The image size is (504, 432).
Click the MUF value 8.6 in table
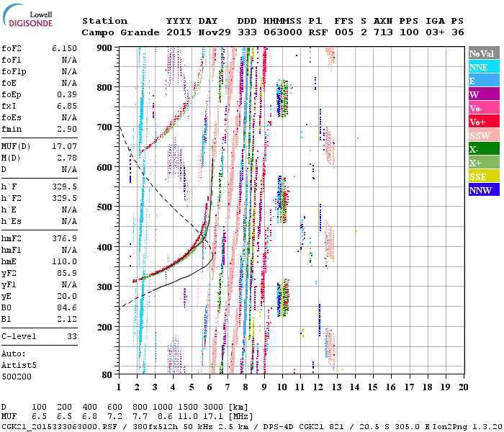165,417
